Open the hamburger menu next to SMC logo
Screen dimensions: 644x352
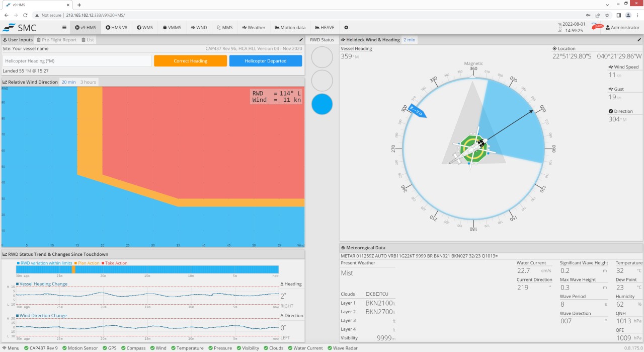coord(64,28)
